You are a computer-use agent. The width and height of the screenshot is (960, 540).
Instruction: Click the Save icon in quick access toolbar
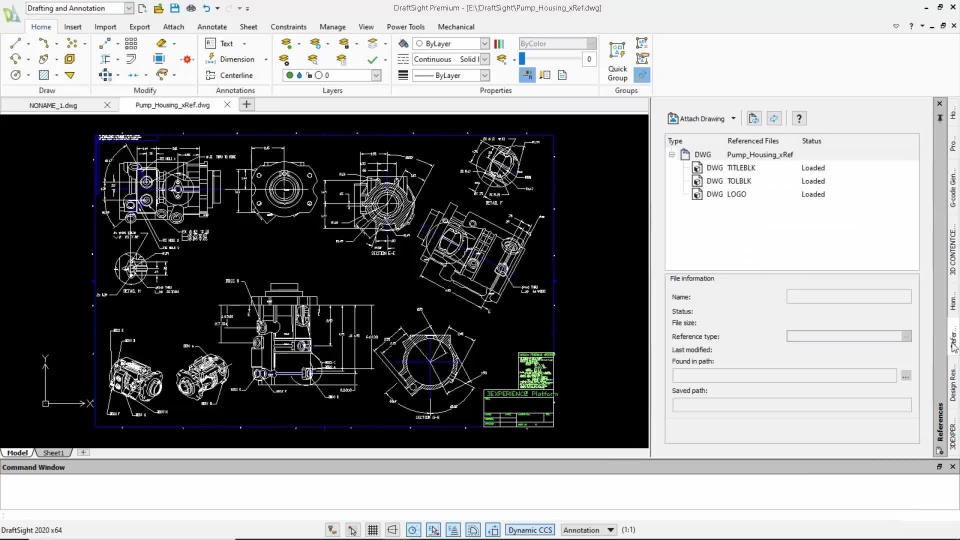tap(174, 8)
